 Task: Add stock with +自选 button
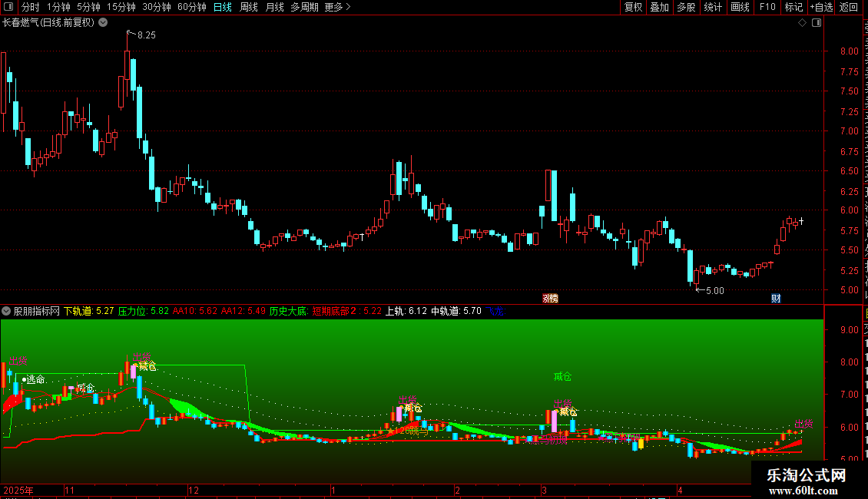tap(821, 7)
